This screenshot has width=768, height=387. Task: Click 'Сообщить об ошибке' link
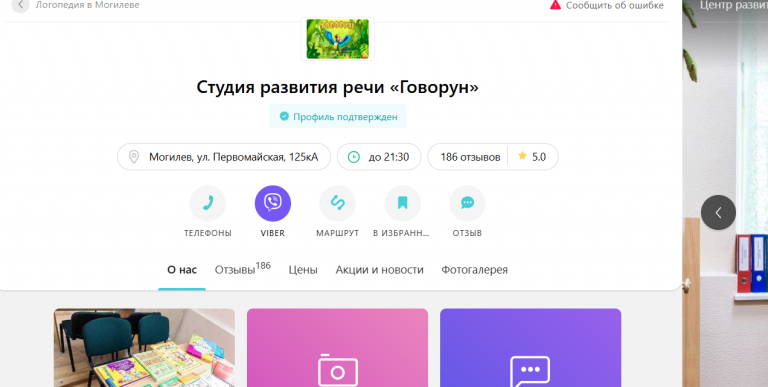[615, 5]
